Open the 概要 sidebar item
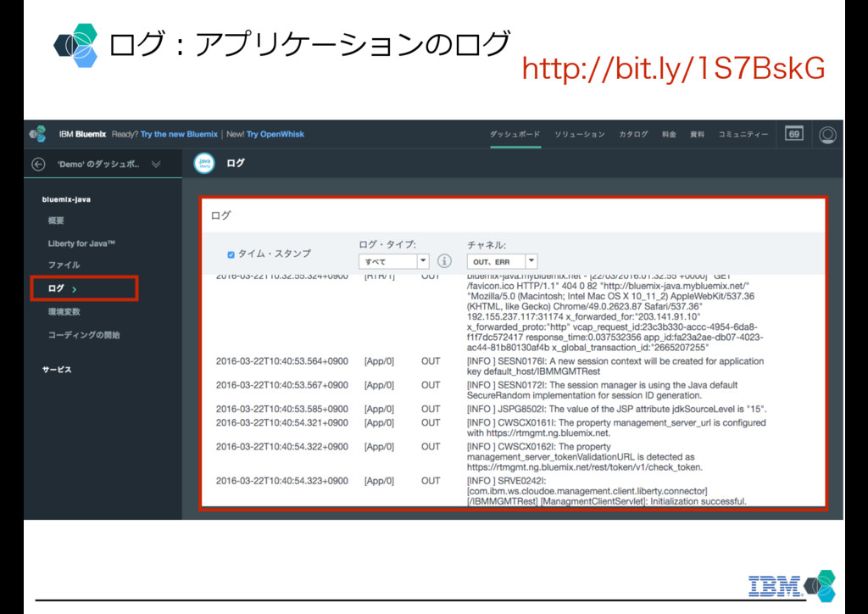The width and height of the screenshot is (868, 614). pos(56,220)
